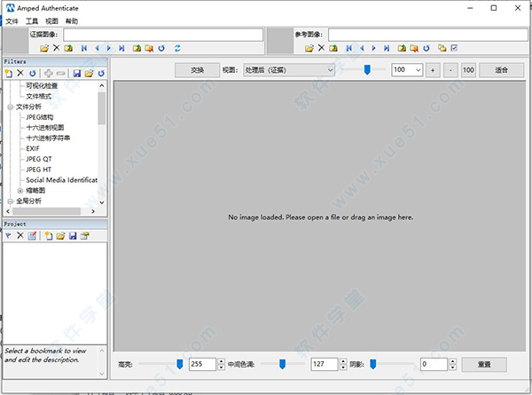Click the zoom slider handle

[367, 69]
